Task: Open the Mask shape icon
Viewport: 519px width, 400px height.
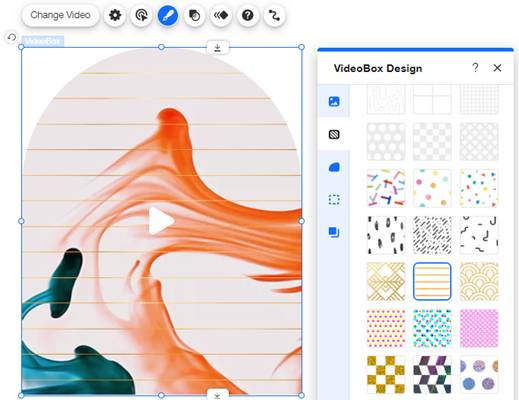Action: point(194,15)
